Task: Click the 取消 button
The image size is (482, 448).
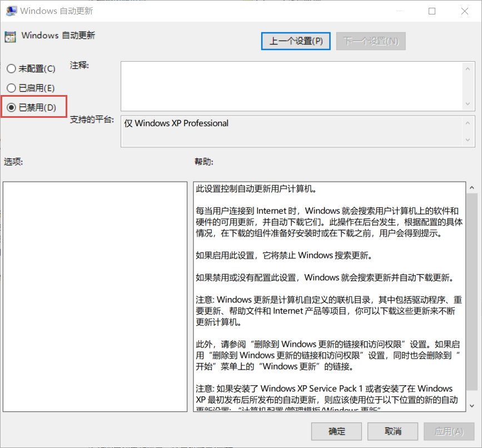Action: (x=392, y=431)
